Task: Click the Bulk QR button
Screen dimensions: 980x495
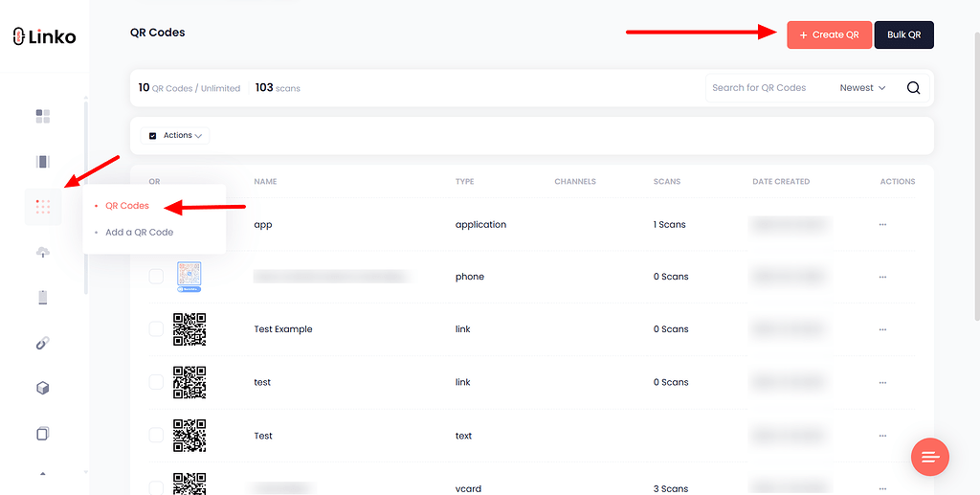Action: click(x=903, y=34)
